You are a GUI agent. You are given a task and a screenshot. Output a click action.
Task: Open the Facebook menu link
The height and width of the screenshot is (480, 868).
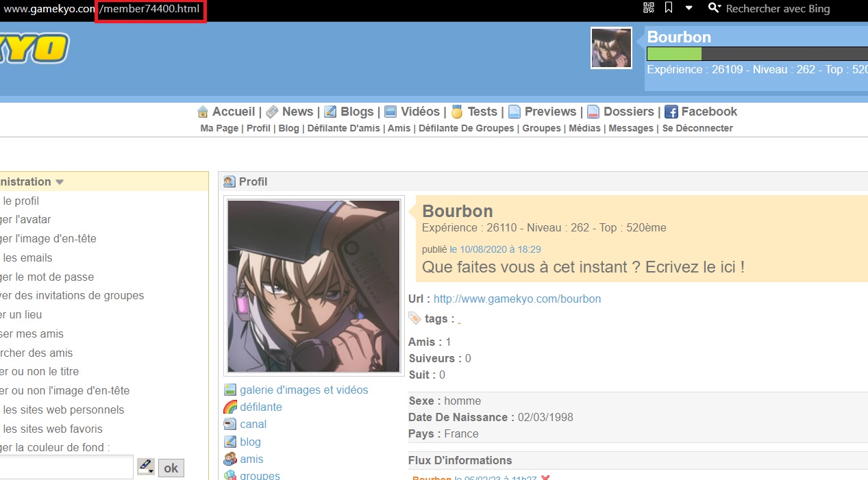(709, 112)
